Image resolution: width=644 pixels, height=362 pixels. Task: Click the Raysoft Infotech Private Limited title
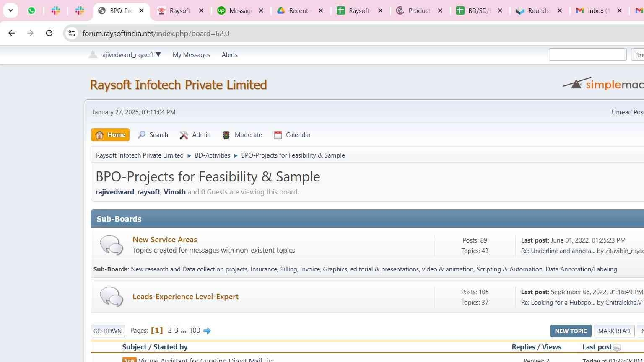[178, 85]
